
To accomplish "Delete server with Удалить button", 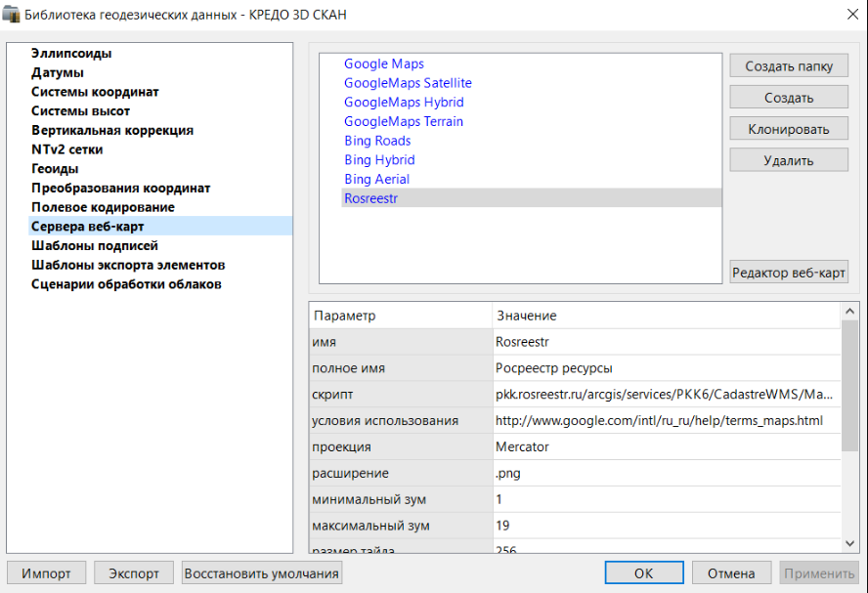I will coord(789,160).
